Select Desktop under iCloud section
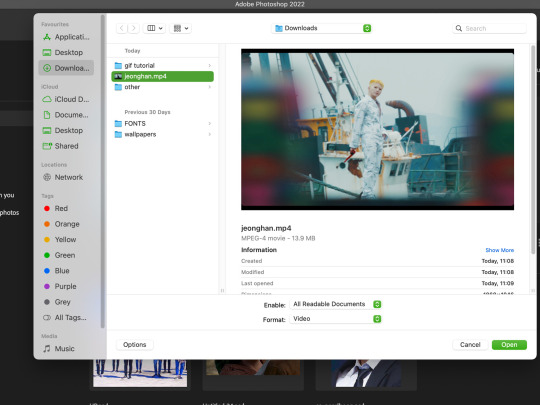540x405 pixels. [x=66, y=130]
